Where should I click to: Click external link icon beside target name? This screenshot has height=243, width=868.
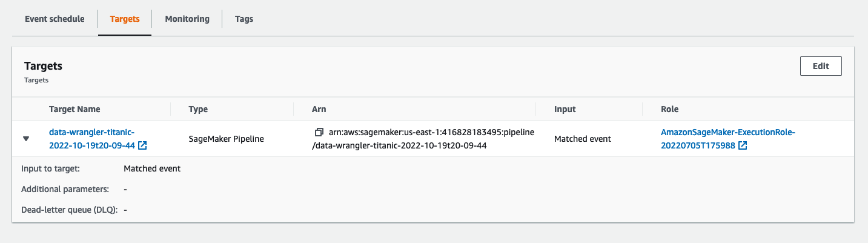(142, 145)
